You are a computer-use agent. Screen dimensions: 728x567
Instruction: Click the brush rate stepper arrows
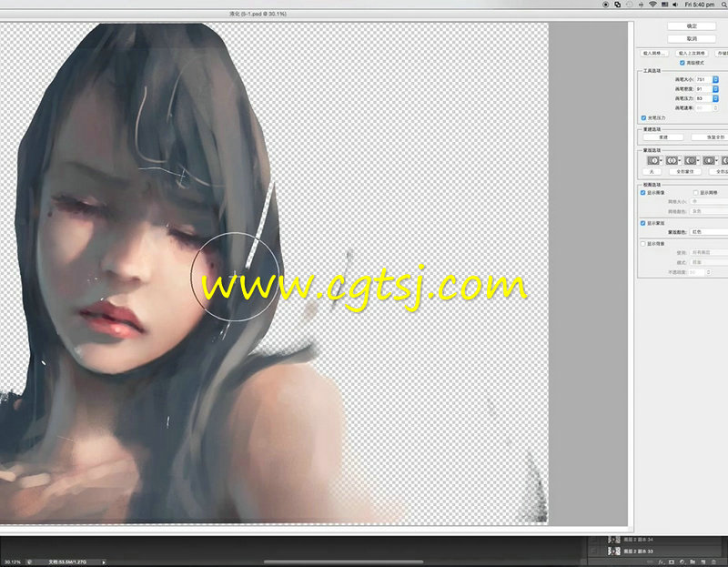pyautogui.click(x=715, y=107)
